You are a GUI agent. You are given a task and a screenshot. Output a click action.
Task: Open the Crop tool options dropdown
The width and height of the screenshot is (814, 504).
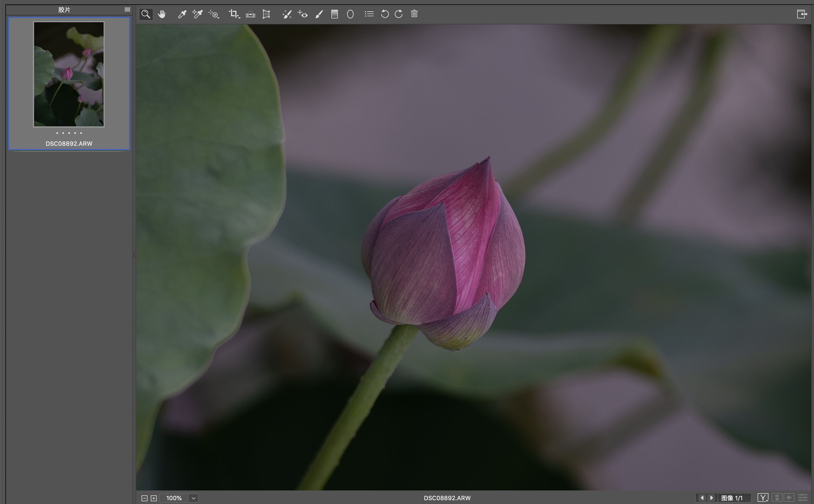[239, 17]
